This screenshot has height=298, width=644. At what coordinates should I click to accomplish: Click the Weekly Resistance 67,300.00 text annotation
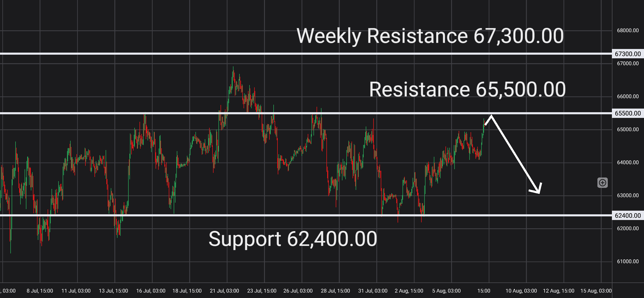pos(430,36)
